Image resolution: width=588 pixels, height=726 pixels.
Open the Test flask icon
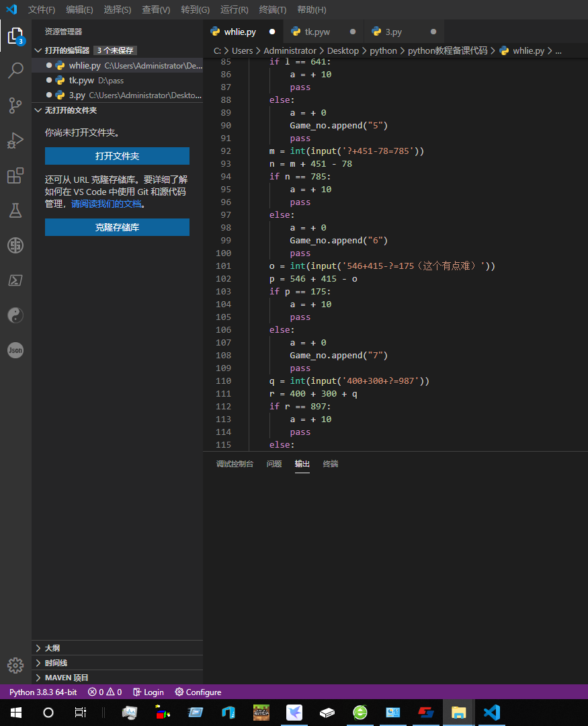[15, 210]
